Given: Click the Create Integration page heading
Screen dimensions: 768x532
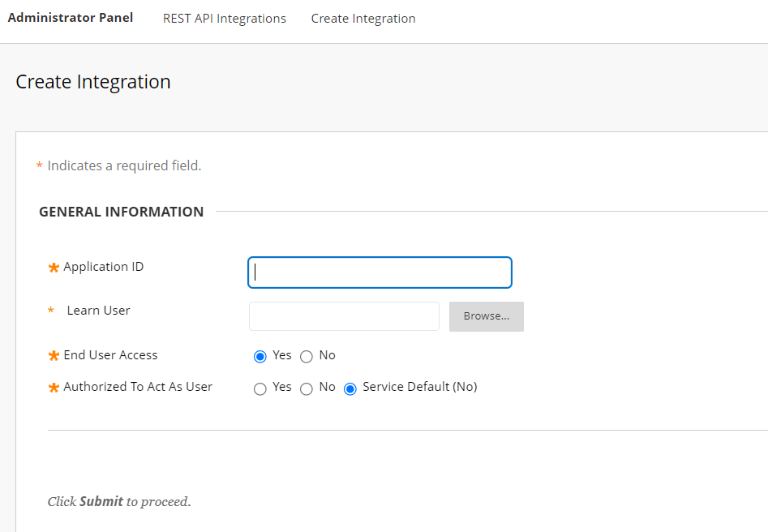Looking at the screenshot, I should click(93, 82).
